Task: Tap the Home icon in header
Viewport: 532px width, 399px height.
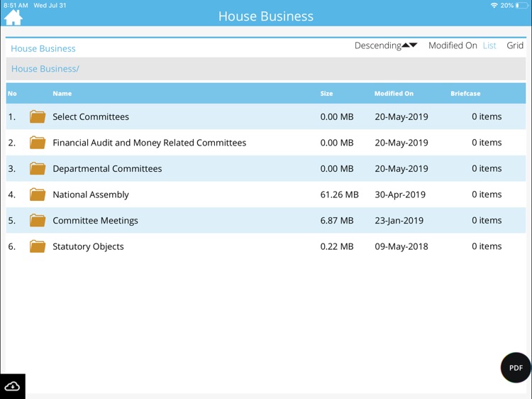Action: (13, 17)
